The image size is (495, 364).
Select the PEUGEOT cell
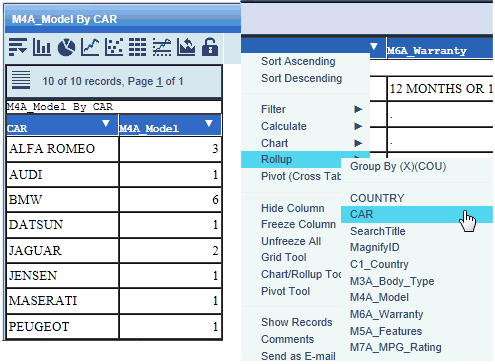(x=62, y=327)
